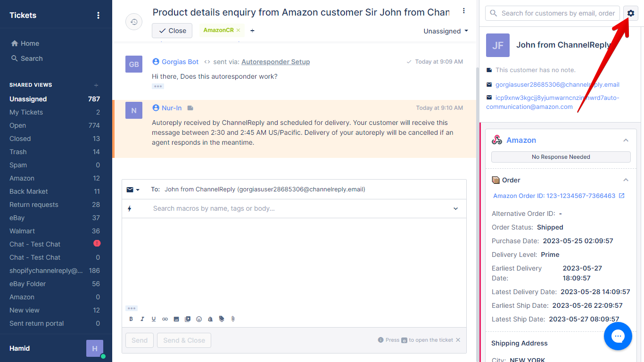
Task: Insert Shopify product via shopping bag icon
Action: pyautogui.click(x=210, y=319)
